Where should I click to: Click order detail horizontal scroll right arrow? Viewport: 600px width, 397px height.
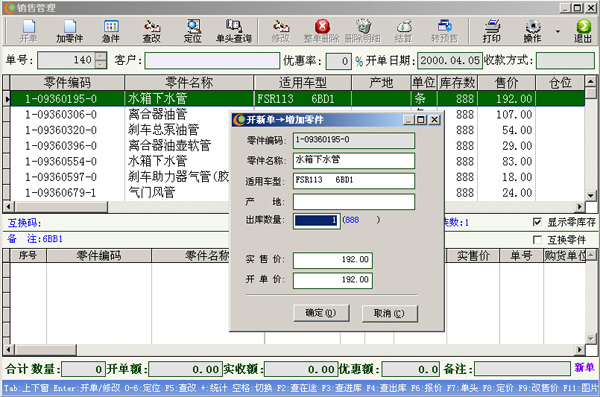(580, 350)
